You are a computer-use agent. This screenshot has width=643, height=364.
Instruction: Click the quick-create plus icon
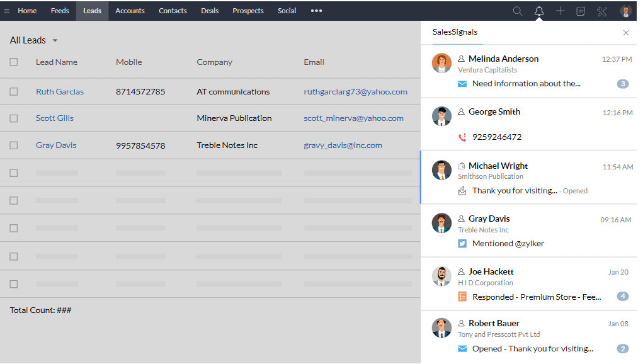click(560, 11)
